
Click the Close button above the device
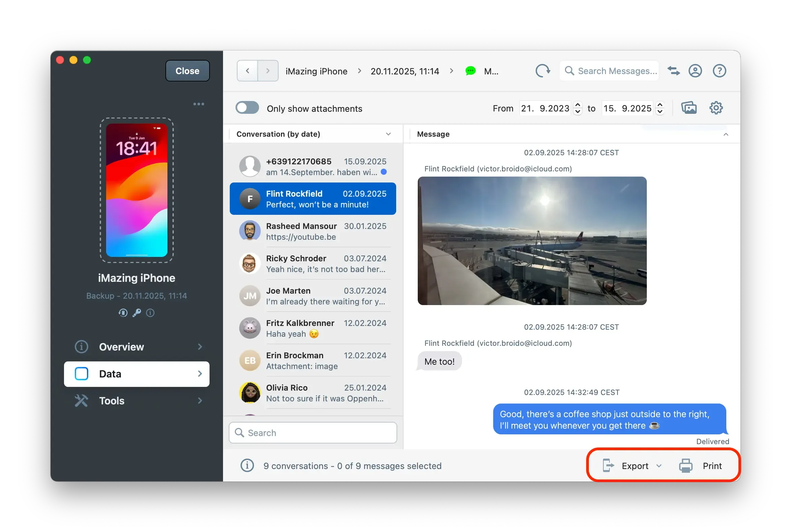[x=187, y=71]
